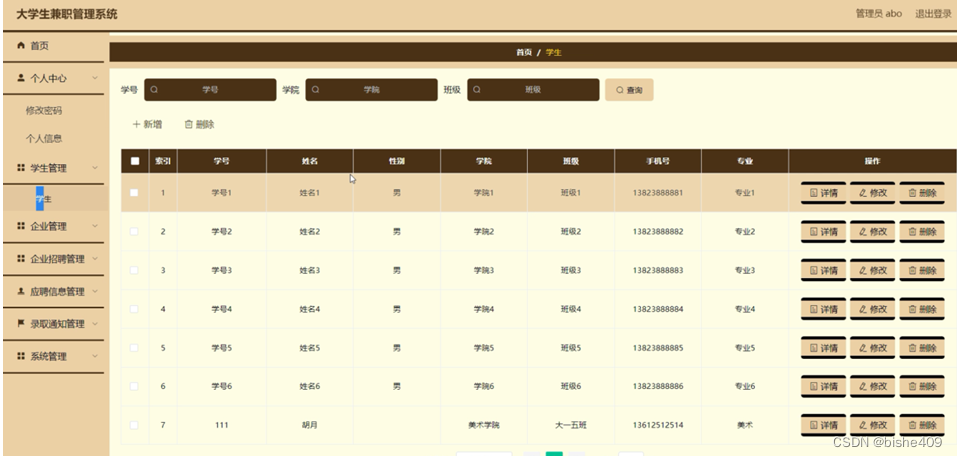Screen dimensions: 957x457
Task: Click the plus icon of 新增
Action: 136,124
